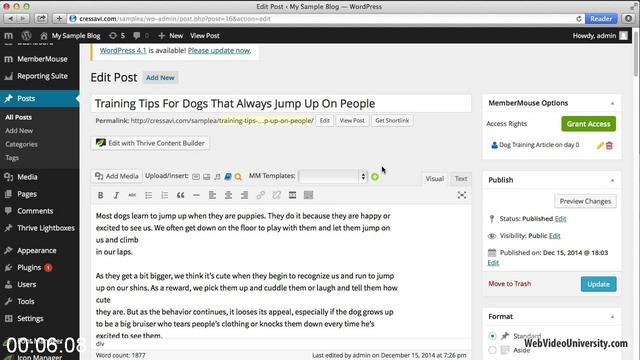Viewport: 640px width, 360px height.
Task: Remove link from selected text
Action: [x=277, y=195]
